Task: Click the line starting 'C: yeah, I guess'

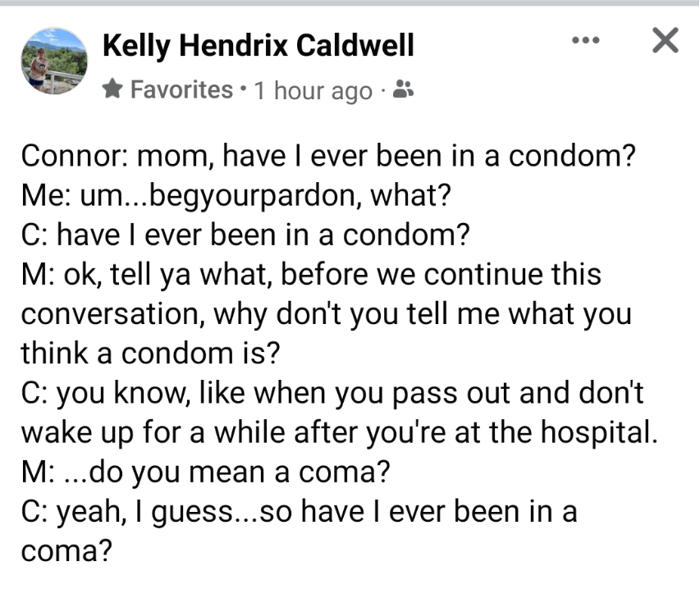Action: tap(300, 511)
